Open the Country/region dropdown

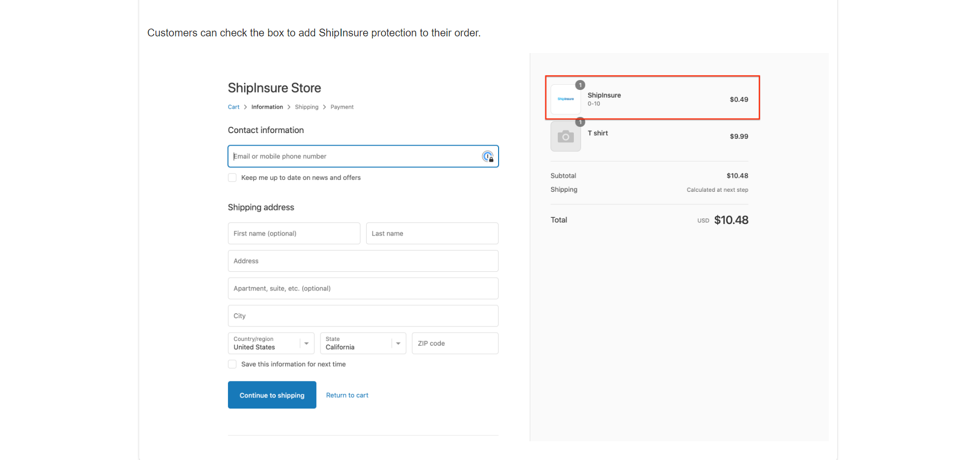coord(271,343)
